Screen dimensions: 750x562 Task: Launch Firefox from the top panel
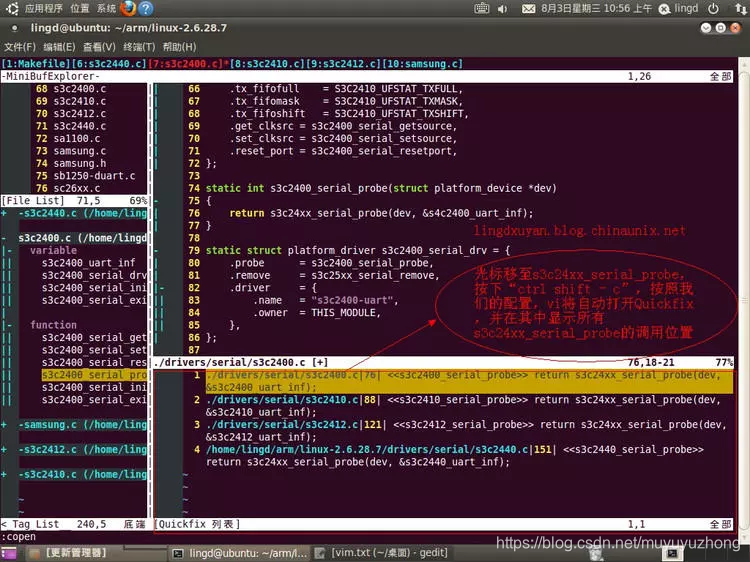tap(128, 8)
